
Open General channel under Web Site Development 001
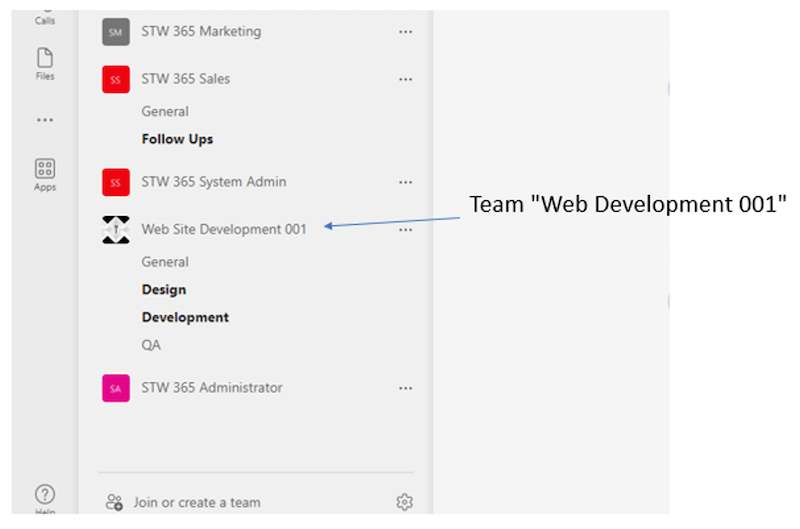pos(165,262)
